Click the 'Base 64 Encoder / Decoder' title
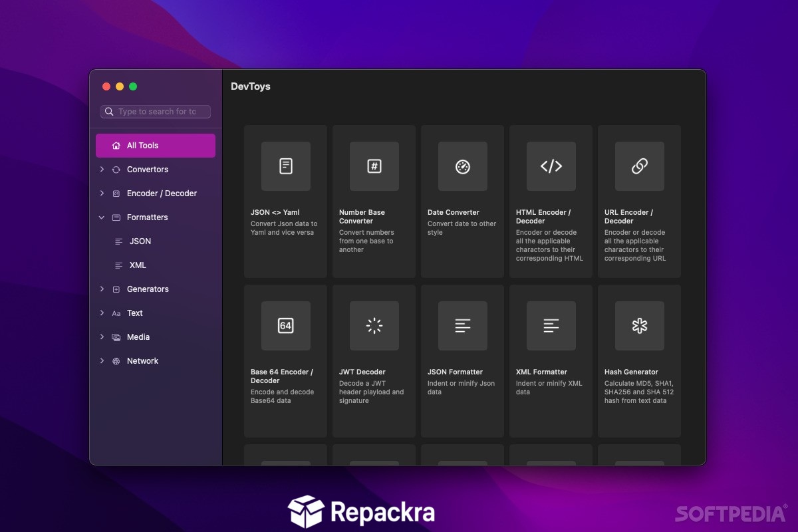The width and height of the screenshot is (798, 532). [282, 376]
